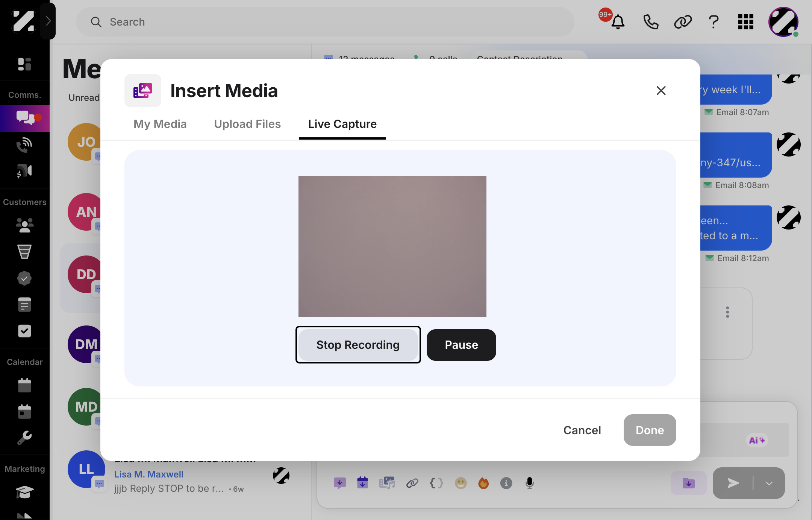This screenshot has width=812, height=520.
Task: Open the phone dialer icon in top bar
Action: (651, 22)
